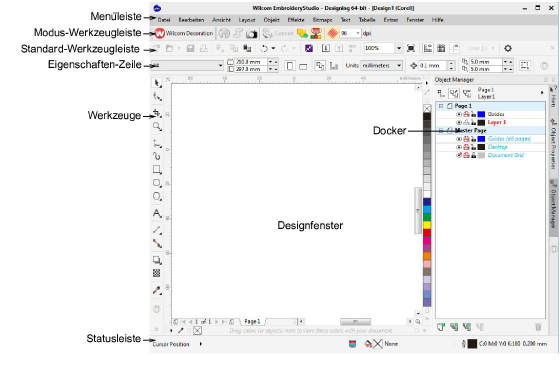
Task: Select the Rectangle tool
Action: pos(156,169)
